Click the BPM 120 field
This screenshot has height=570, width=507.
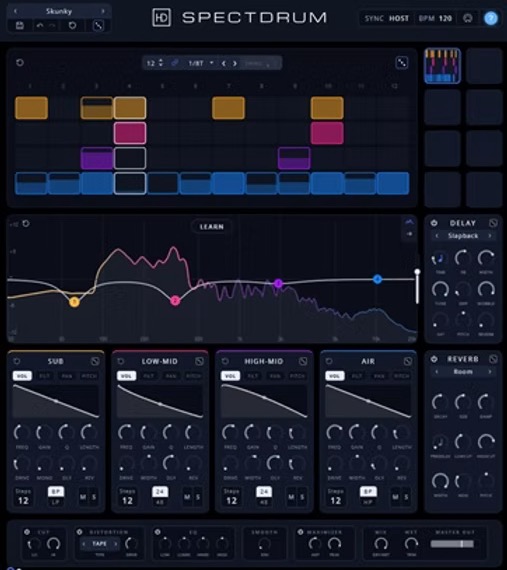435,18
